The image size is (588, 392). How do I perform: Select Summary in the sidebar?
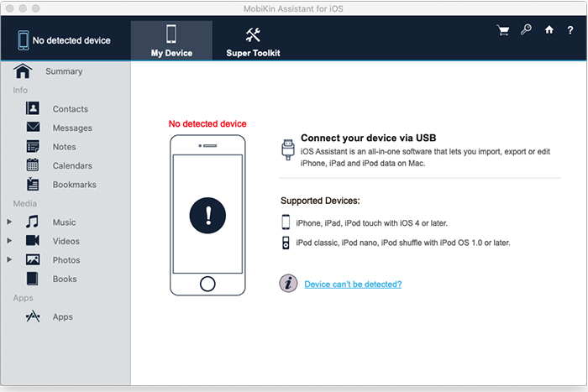pos(64,71)
